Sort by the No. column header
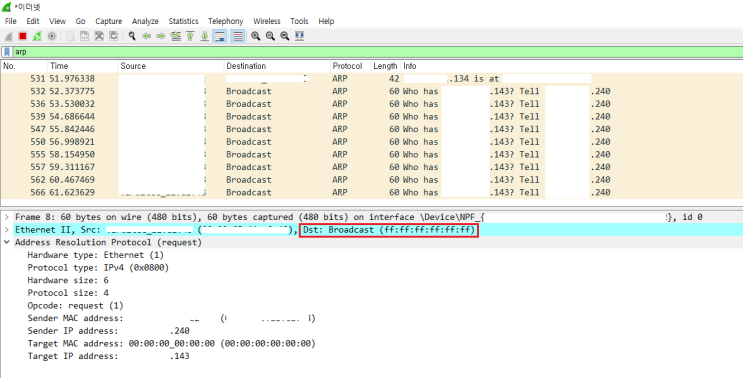Screen dimensions: 743x378 (24, 66)
